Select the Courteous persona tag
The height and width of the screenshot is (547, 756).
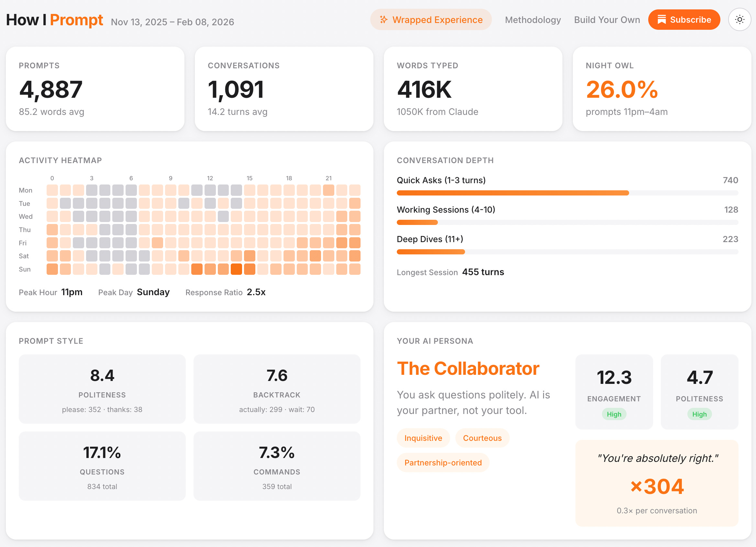pos(482,438)
